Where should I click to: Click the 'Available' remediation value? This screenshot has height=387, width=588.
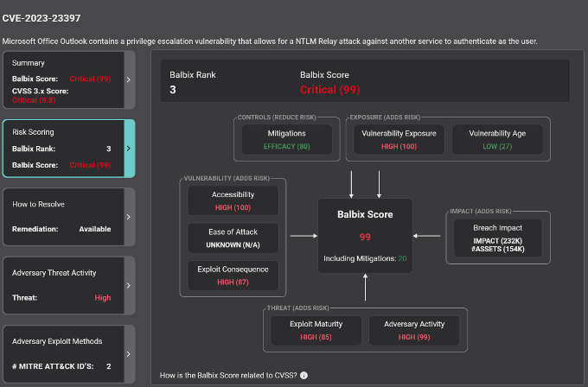point(95,229)
